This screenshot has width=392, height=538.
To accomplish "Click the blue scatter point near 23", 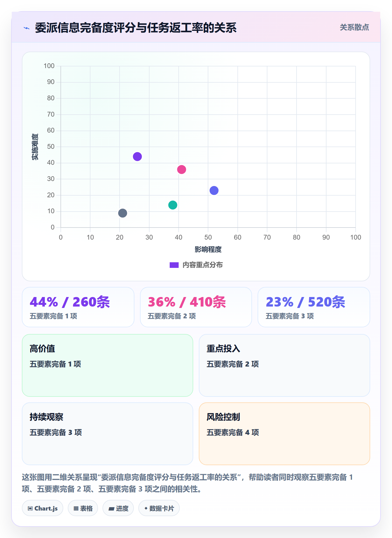I will [214, 191].
